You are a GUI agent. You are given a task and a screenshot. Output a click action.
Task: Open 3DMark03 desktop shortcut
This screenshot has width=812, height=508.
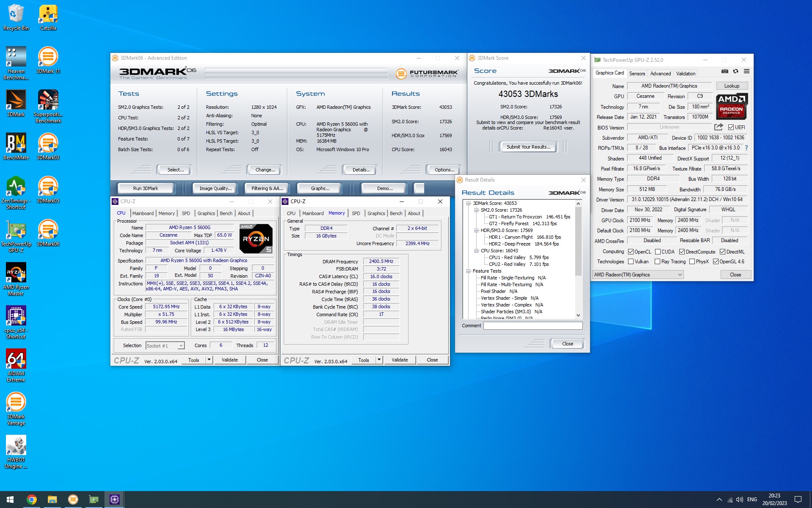click(x=48, y=146)
